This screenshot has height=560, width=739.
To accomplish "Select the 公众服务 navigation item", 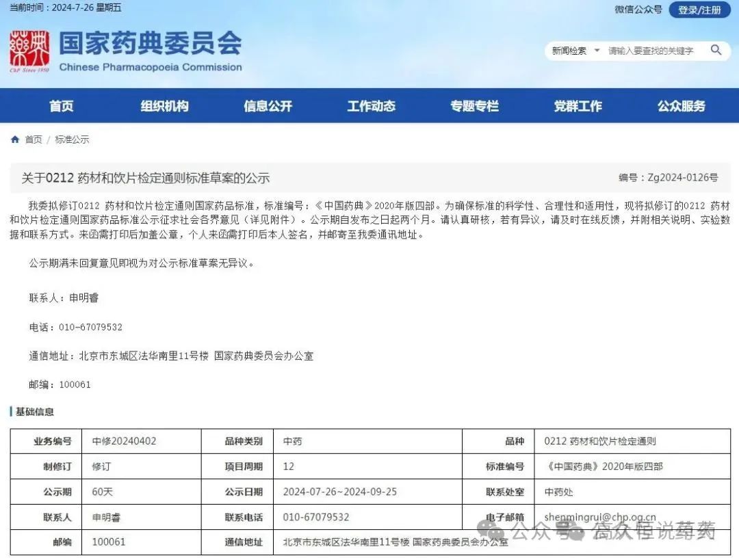I will (681, 106).
